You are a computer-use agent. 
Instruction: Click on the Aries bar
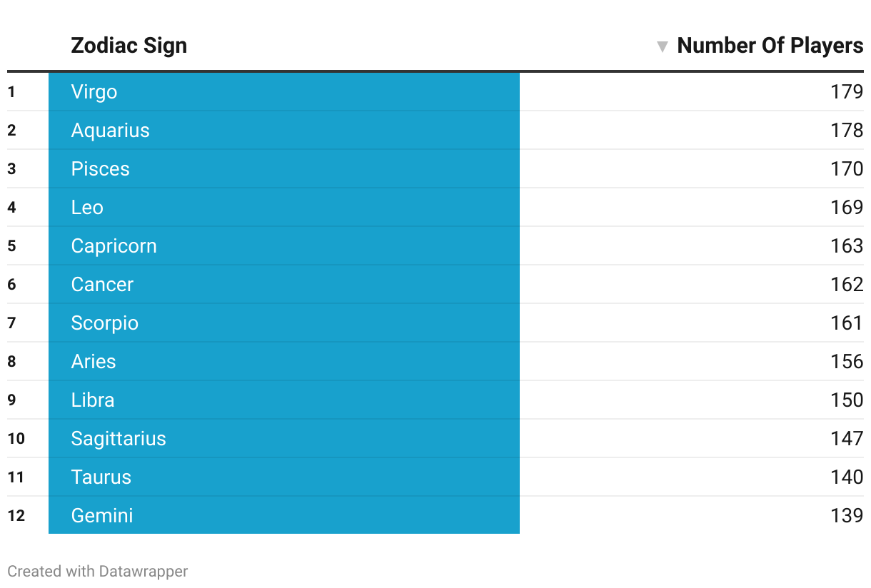coord(284,362)
